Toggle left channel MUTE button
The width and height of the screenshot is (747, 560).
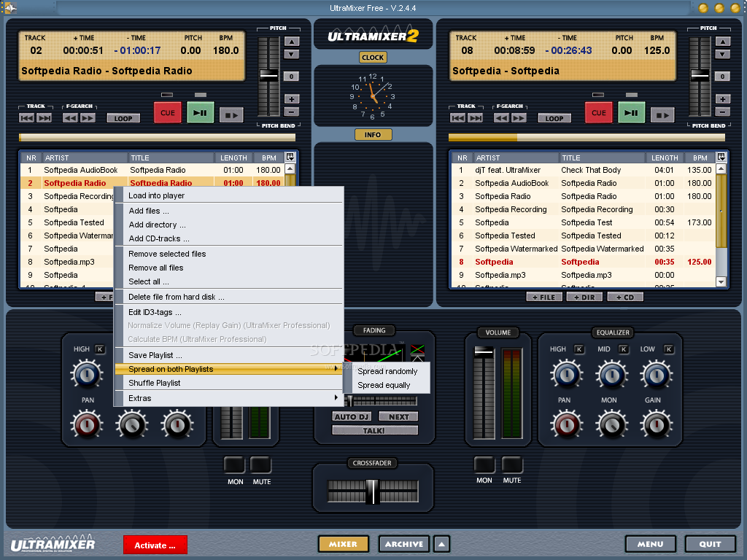pos(261,464)
